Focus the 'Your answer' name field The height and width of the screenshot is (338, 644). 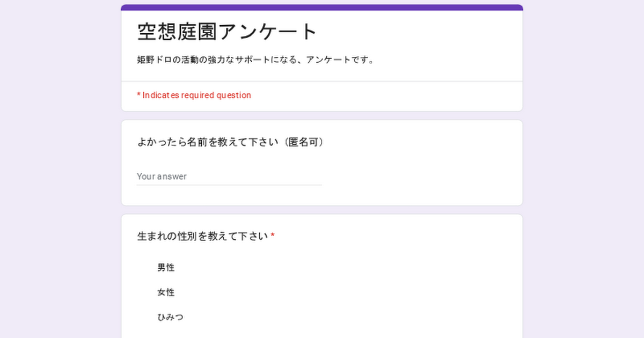(229, 177)
